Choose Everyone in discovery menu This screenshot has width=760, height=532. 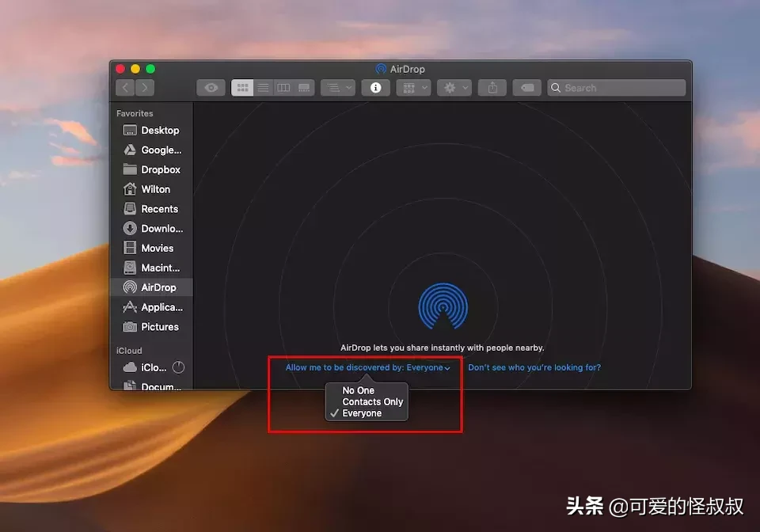pos(362,413)
